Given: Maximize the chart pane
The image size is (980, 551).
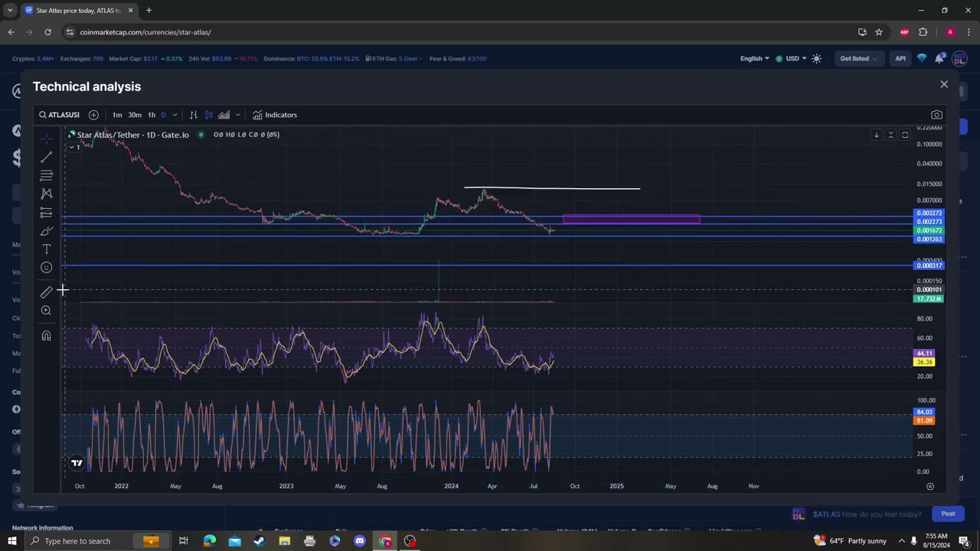Looking at the screenshot, I should coord(905,135).
